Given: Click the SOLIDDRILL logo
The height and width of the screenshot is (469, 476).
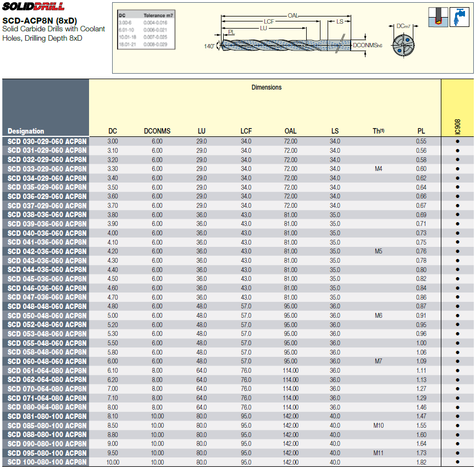Looking at the screenshot, I should (x=34, y=7).
